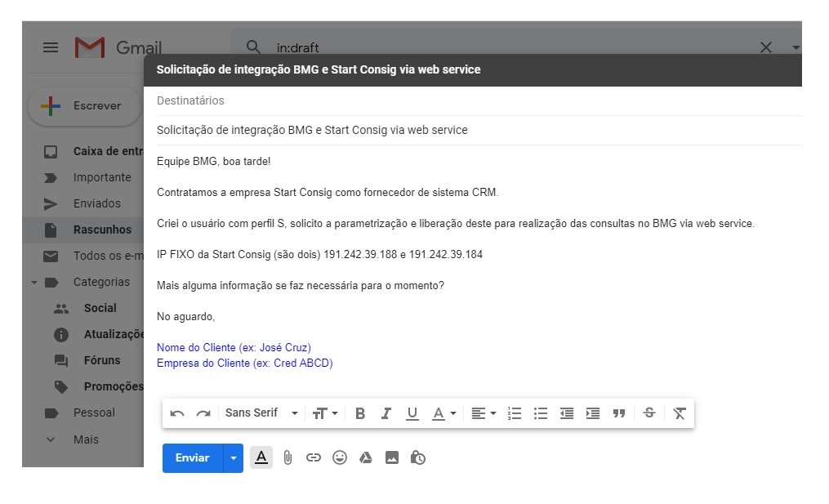Click the Escrever compose button
The height and width of the screenshot is (504, 829).
(x=85, y=105)
